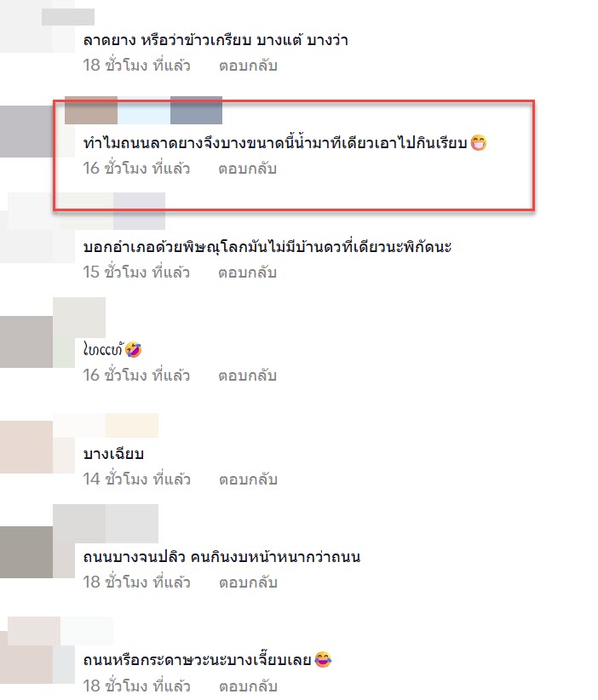Click ตอบกลับ under the บางเฉียบ comment
598x700 pixels.
tap(248, 479)
